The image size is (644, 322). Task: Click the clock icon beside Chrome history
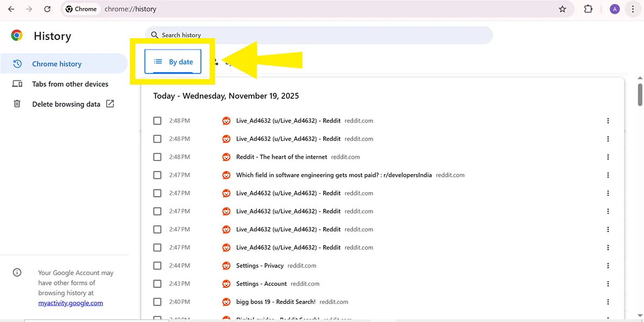coord(17,63)
